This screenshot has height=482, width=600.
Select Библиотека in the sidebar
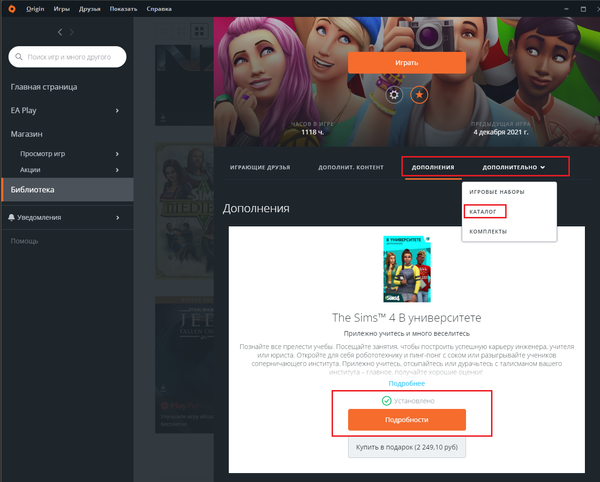tap(68, 189)
